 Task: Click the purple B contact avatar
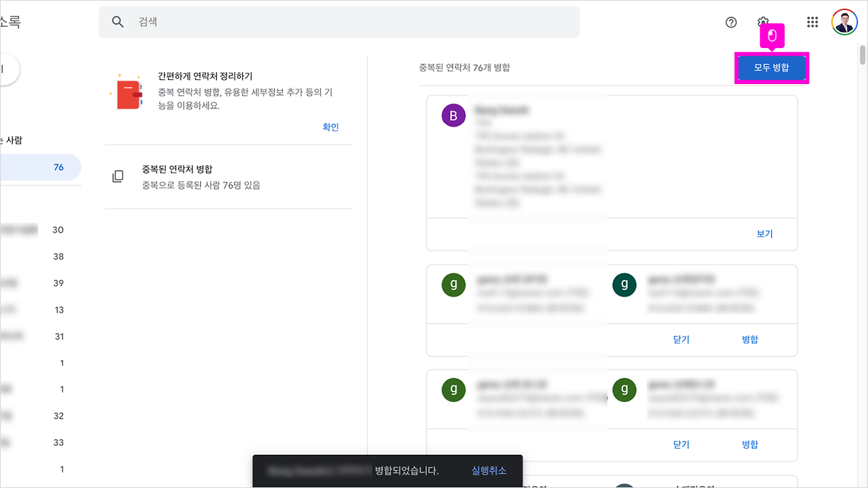click(453, 115)
